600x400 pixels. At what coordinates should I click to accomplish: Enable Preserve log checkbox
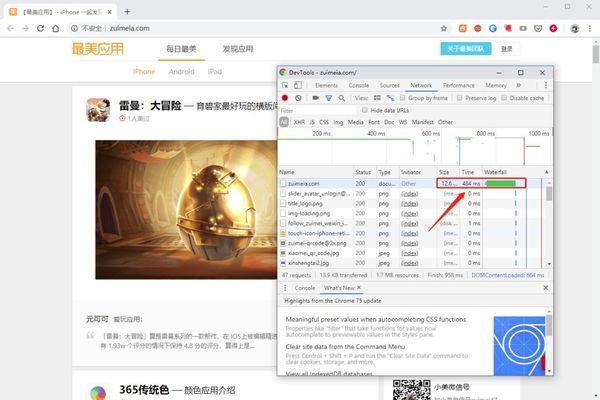(x=460, y=98)
